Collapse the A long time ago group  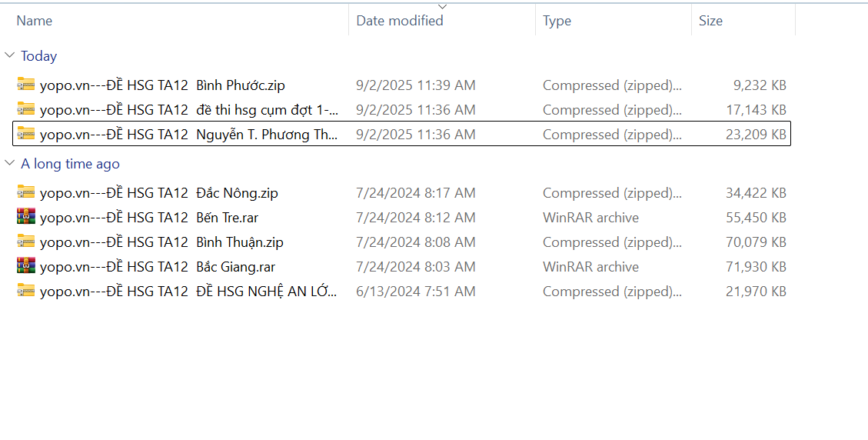coord(9,163)
